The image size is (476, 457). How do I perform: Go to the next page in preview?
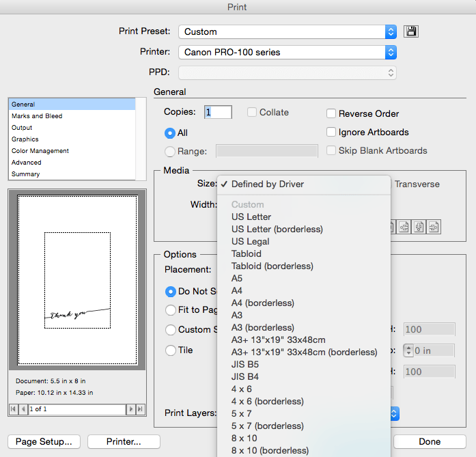click(x=131, y=409)
